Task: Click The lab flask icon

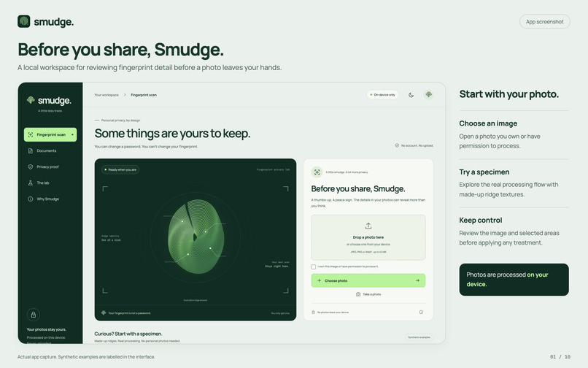Action: 31,183
